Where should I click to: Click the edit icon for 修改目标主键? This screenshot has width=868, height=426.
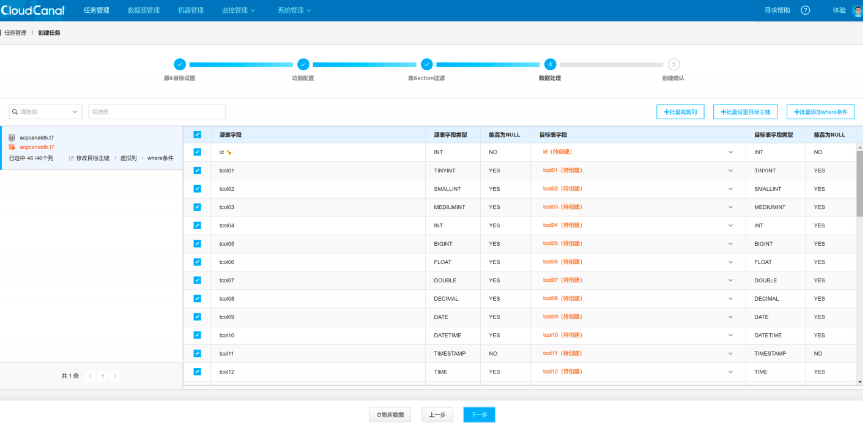tap(72, 158)
